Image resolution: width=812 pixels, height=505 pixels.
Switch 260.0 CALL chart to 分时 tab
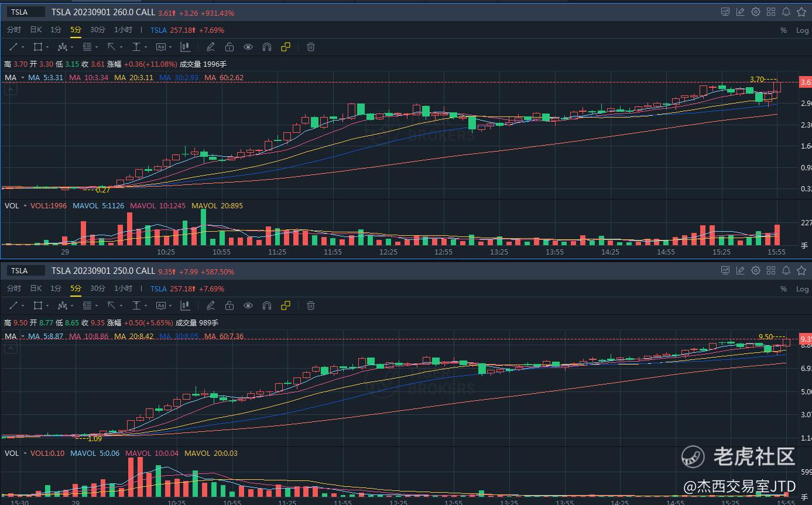(13, 30)
